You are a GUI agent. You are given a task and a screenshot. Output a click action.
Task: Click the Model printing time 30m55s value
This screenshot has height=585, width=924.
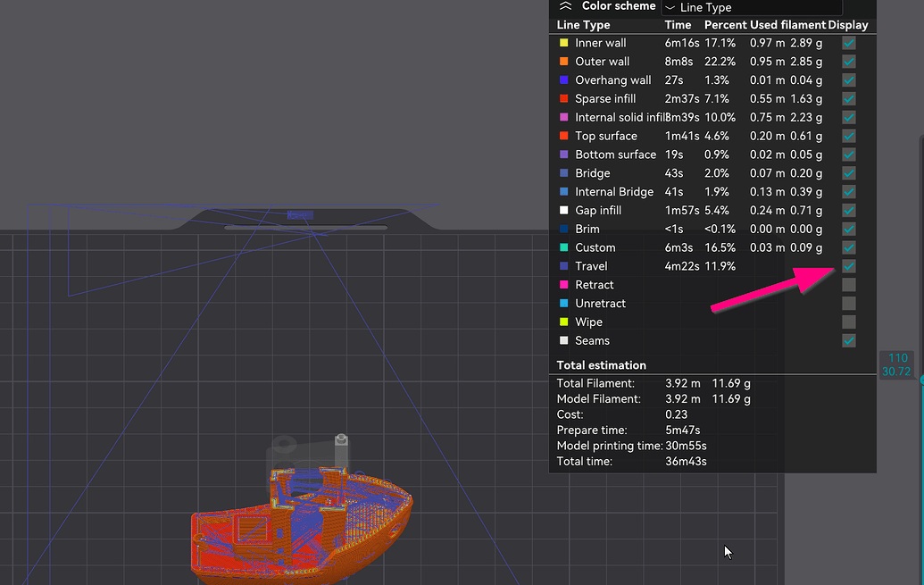click(686, 446)
